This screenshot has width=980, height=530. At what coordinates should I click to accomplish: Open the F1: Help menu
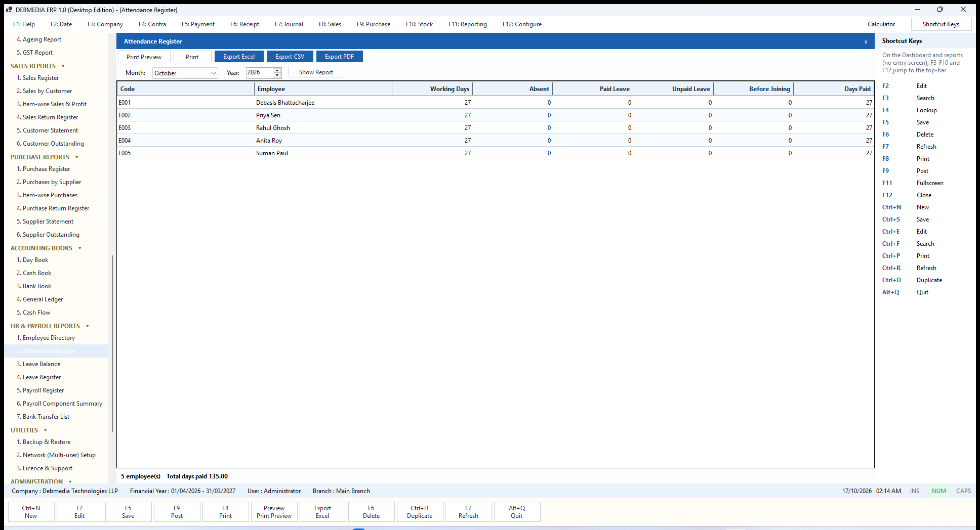24,24
